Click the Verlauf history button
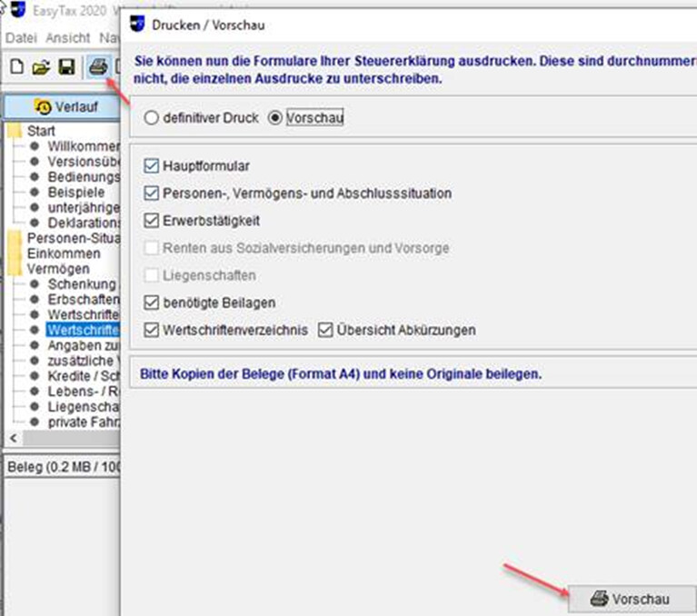This screenshot has height=616, width=697. pos(65,106)
